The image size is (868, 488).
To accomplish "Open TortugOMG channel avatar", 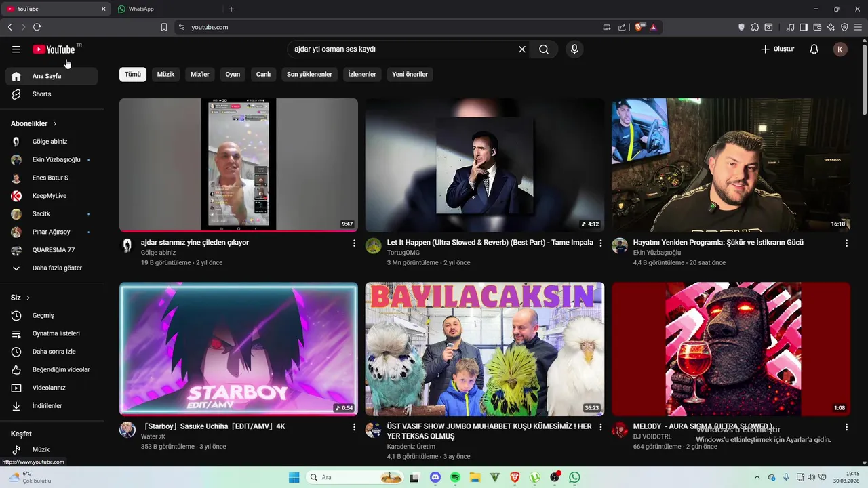I will [x=374, y=245].
